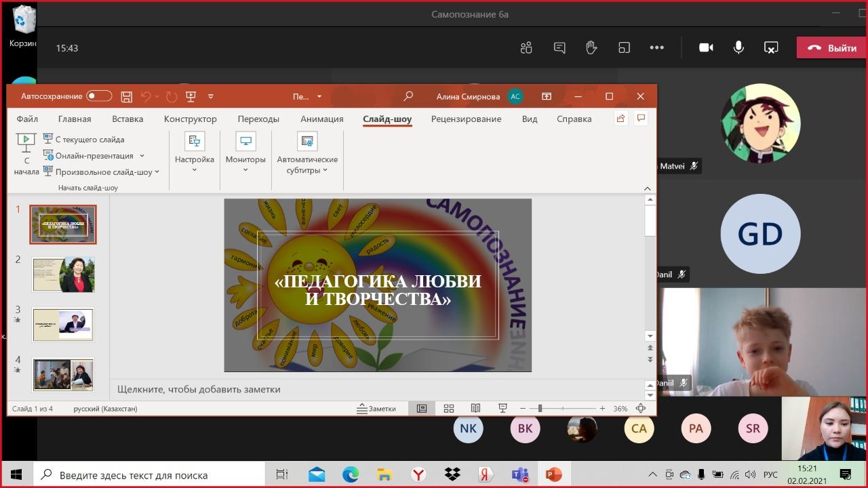The width and height of the screenshot is (868, 488).
Task: Raise hand in the meeting
Action: 591,47
